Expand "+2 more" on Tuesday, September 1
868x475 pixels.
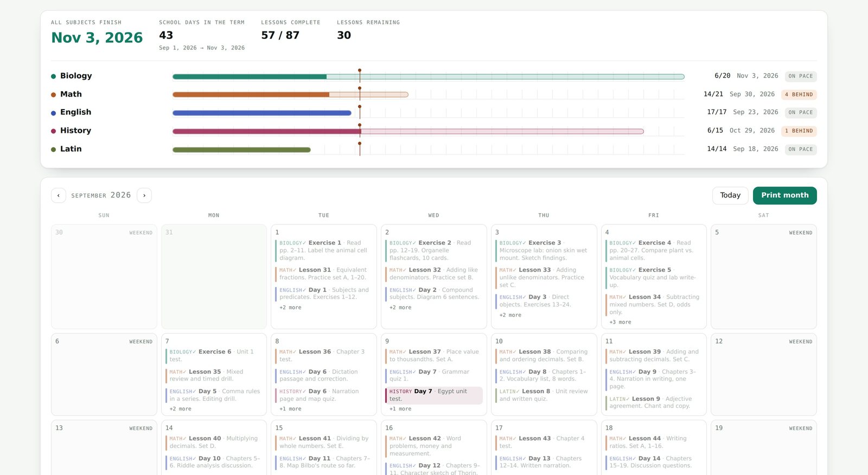tap(290, 307)
